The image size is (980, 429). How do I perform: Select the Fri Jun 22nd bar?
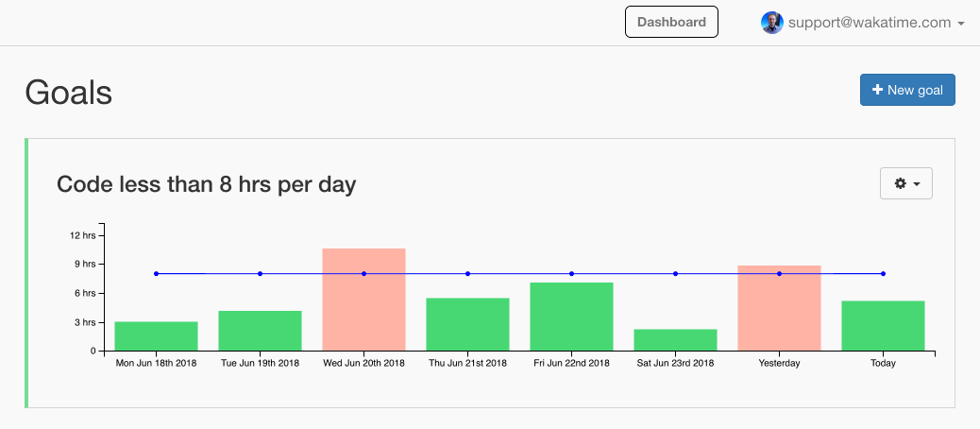point(571,317)
